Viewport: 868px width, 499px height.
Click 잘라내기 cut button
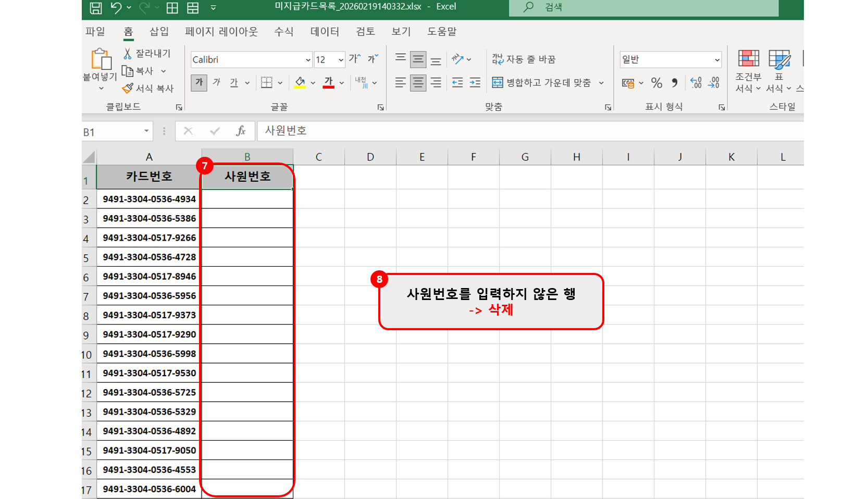pos(147,54)
